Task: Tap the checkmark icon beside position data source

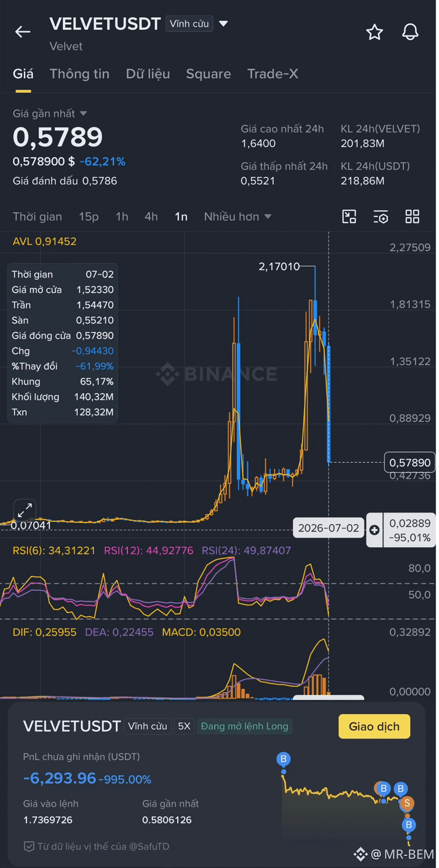Action: pyautogui.click(x=29, y=846)
